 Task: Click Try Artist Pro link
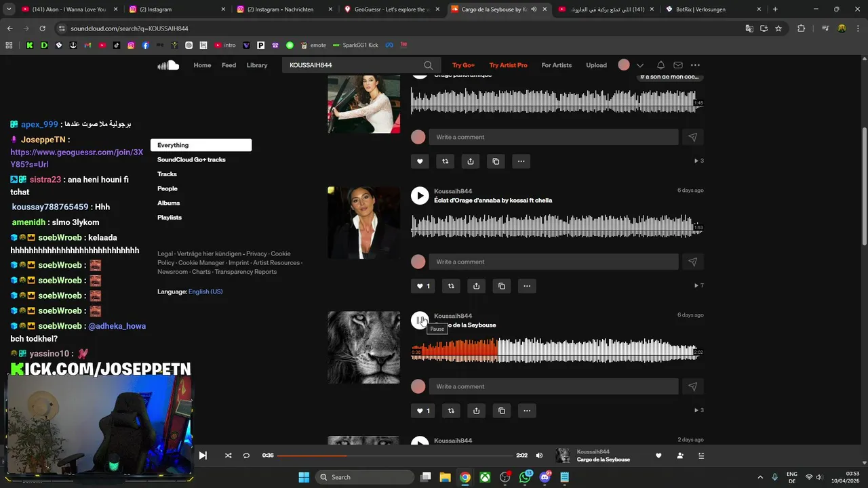coord(508,65)
